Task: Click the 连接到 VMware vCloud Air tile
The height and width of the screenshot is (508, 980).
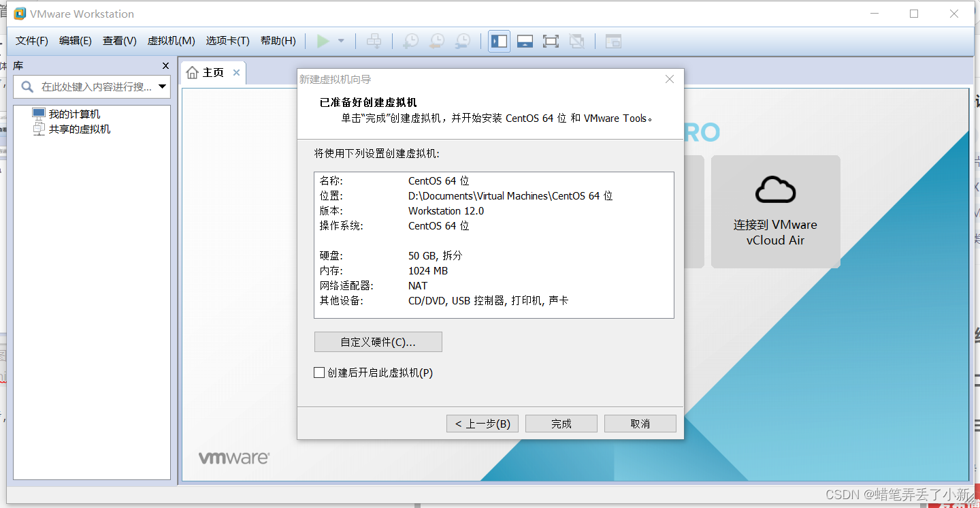Action: point(776,212)
